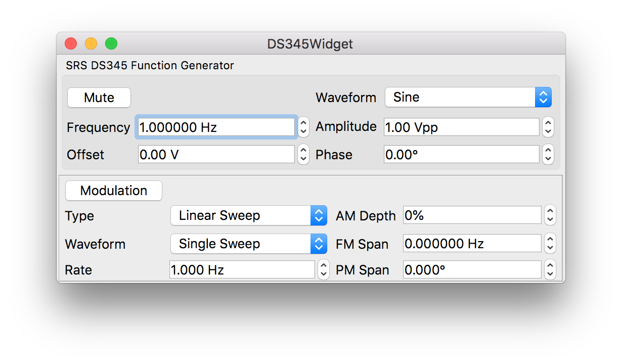
Task: Decrease Amplitude using stepper down arrow
Action: (x=548, y=132)
